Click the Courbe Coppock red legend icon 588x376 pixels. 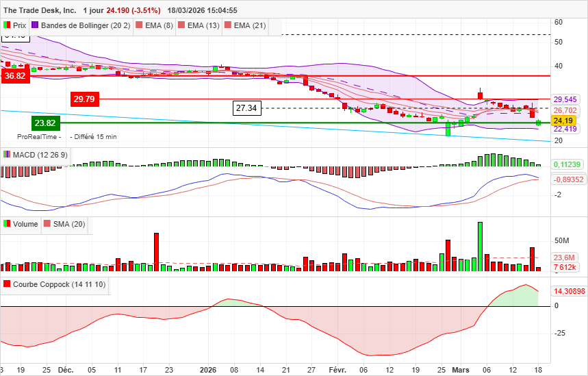pyautogui.click(x=7, y=284)
